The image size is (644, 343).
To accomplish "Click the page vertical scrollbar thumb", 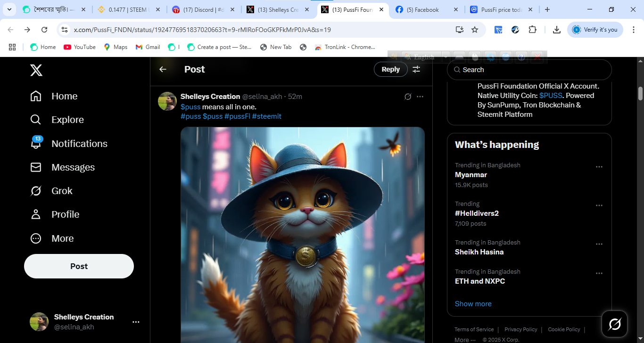I will 640,93.
